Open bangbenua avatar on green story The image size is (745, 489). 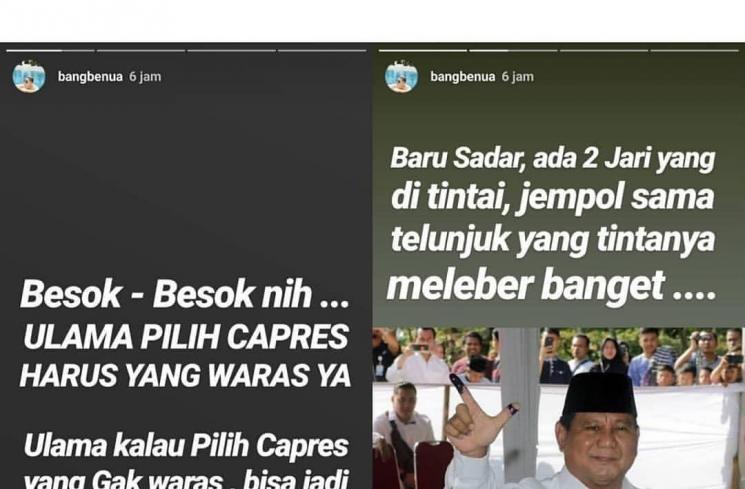click(401, 77)
